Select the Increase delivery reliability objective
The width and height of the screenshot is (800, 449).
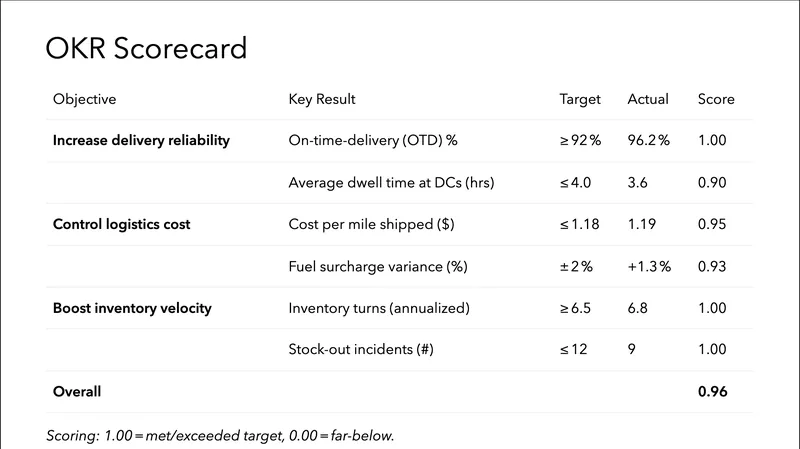point(141,140)
